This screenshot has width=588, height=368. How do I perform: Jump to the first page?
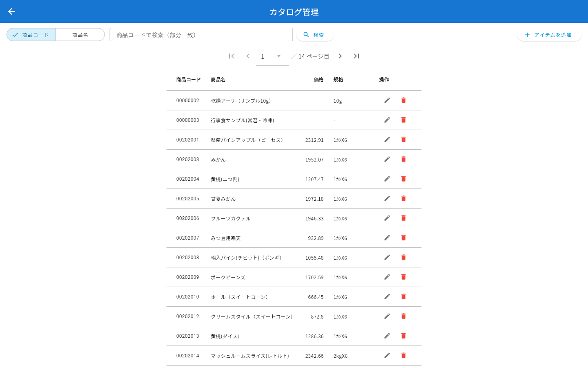coord(232,56)
